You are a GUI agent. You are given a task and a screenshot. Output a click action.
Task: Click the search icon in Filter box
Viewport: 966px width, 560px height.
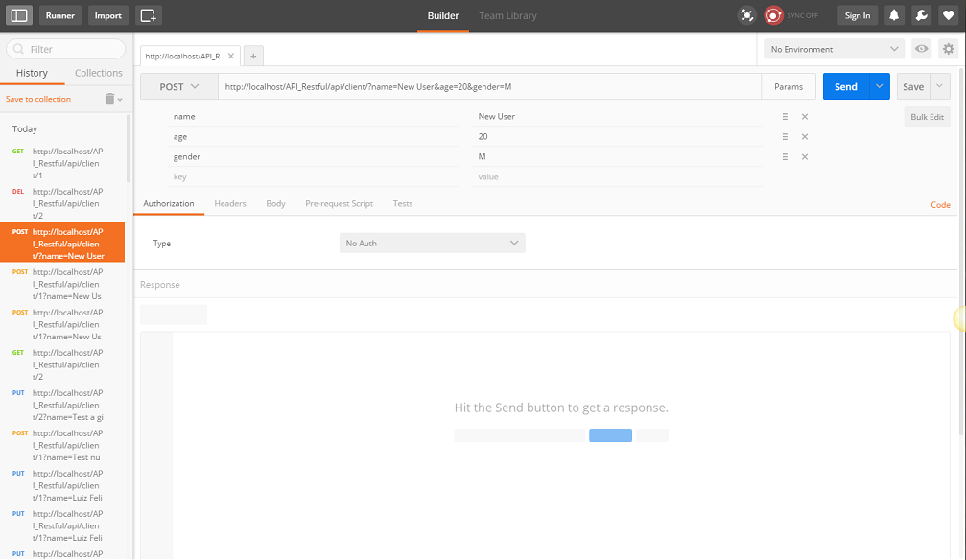coord(18,49)
